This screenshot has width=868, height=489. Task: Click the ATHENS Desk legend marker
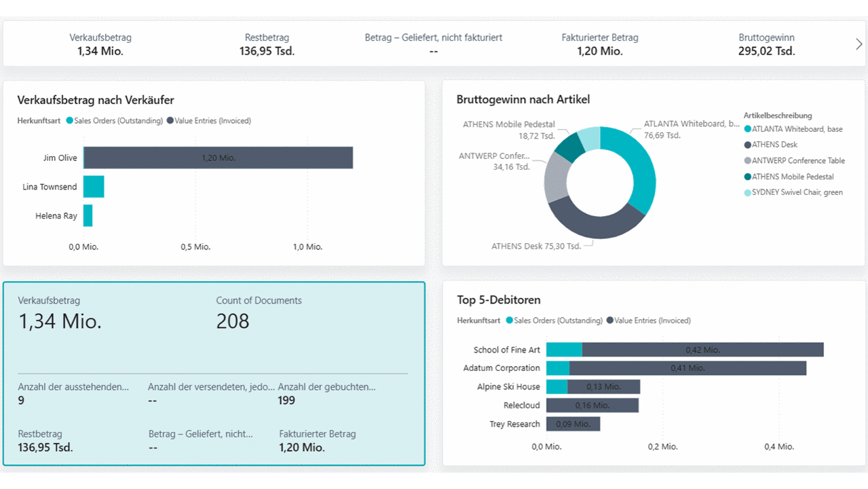point(748,145)
